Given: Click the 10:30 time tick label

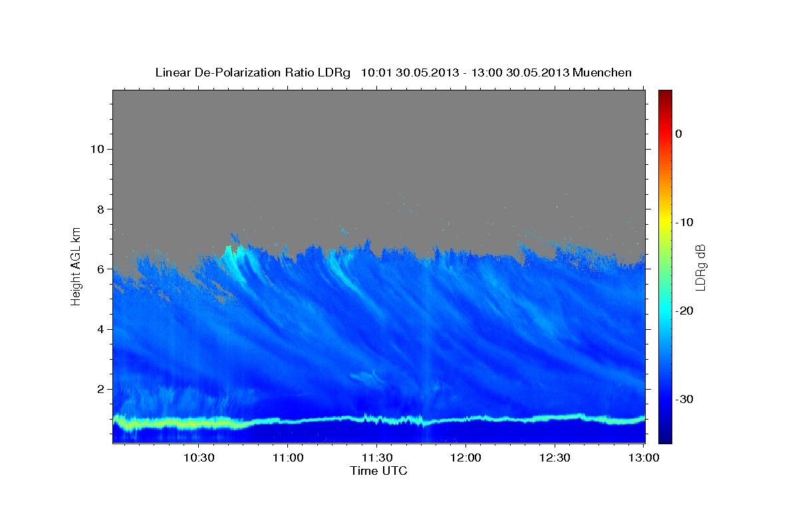Looking at the screenshot, I should [x=199, y=458].
